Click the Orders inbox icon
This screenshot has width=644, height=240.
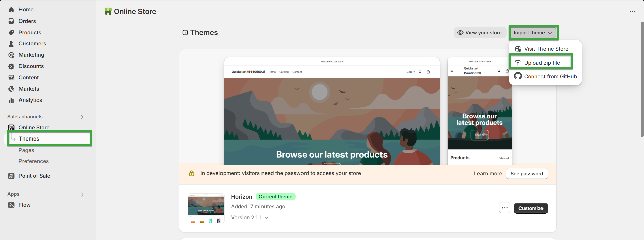[11, 21]
